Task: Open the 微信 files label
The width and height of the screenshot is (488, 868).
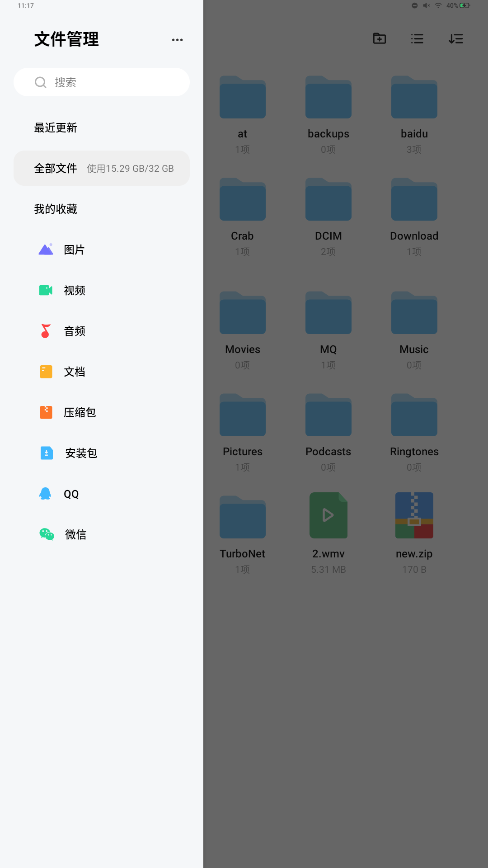Action: 76,534
